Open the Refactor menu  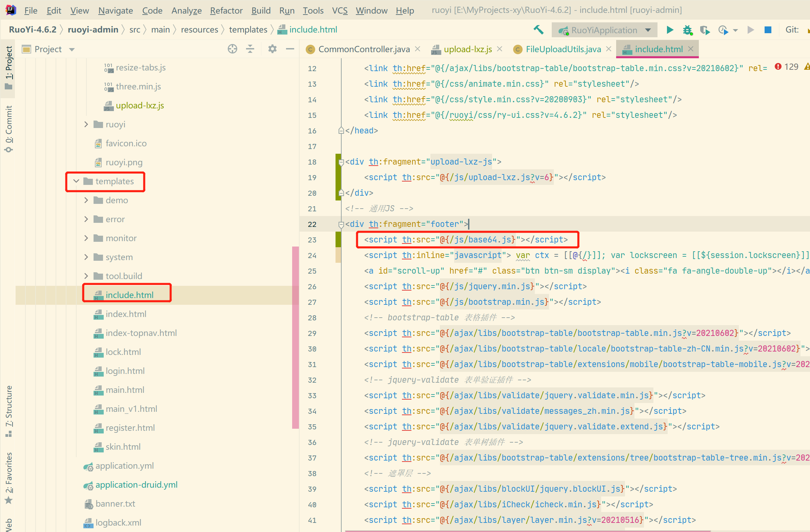[x=226, y=10]
